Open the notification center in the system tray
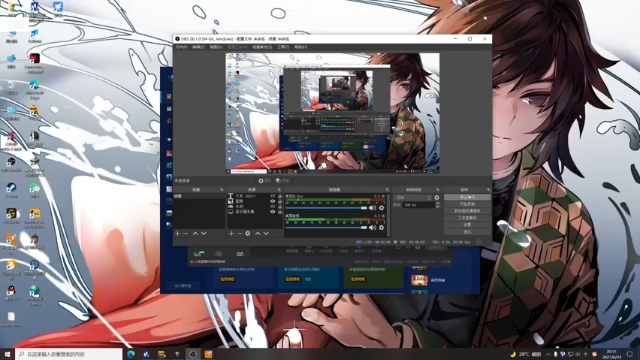This screenshot has height=360, width=640. click(630, 354)
